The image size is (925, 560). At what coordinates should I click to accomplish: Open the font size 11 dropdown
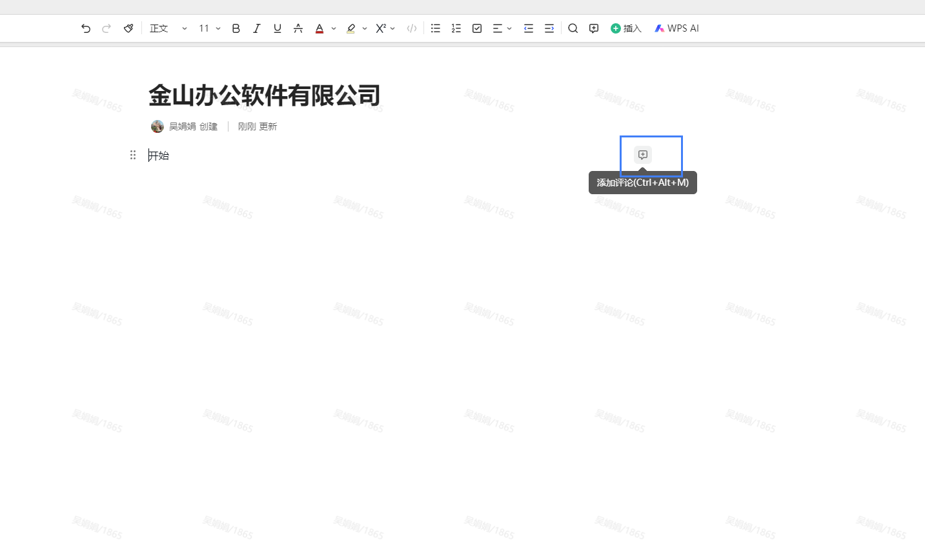210,28
